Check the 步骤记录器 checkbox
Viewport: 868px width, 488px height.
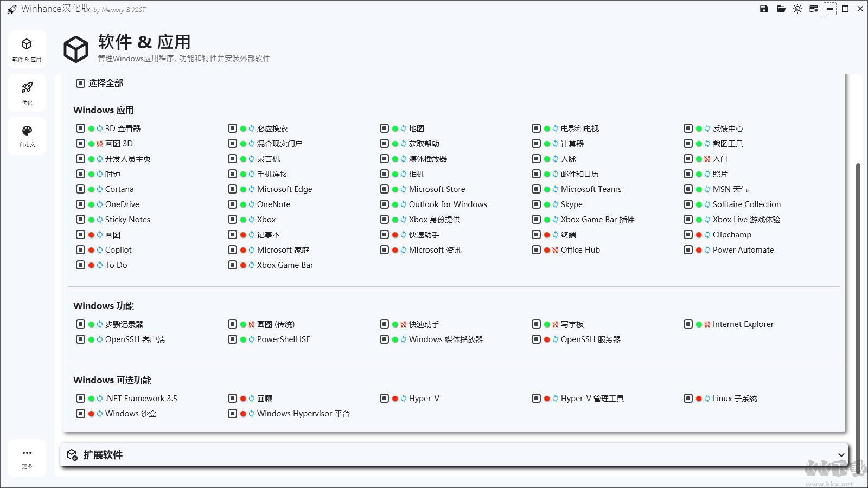pyautogui.click(x=80, y=324)
